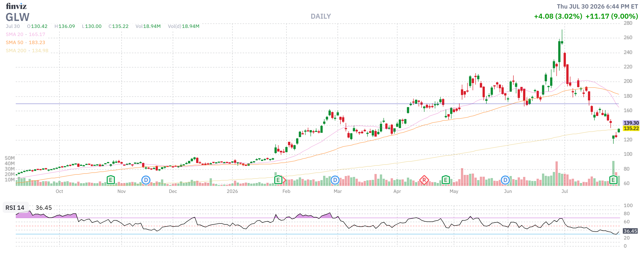644x253 pixels.
Task: Click the dark 36.45 RSI axis tag
Action: point(630,231)
